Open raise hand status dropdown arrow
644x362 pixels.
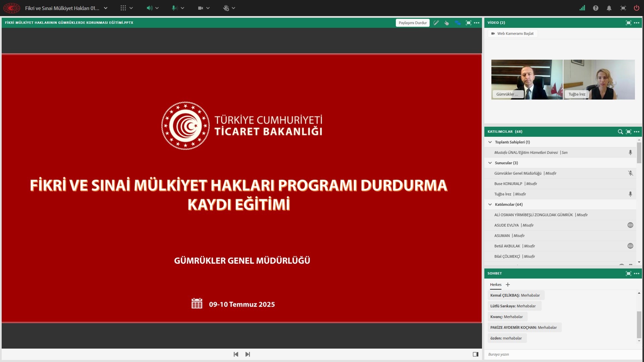[233, 8]
